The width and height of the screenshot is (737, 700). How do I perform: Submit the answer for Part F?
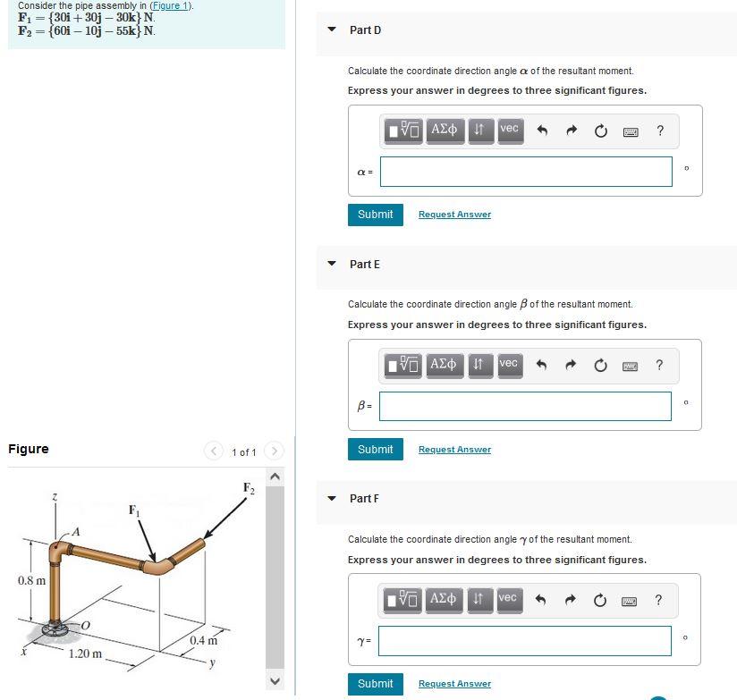375,683
